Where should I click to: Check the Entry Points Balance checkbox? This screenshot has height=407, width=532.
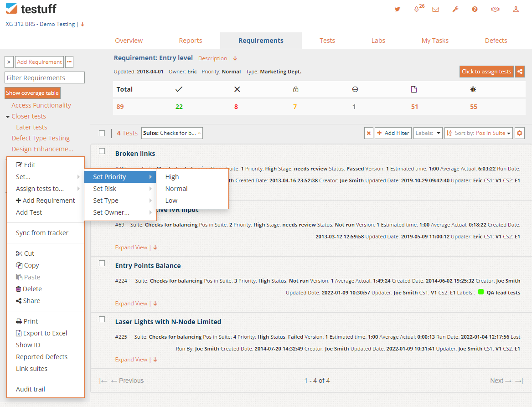102,263
